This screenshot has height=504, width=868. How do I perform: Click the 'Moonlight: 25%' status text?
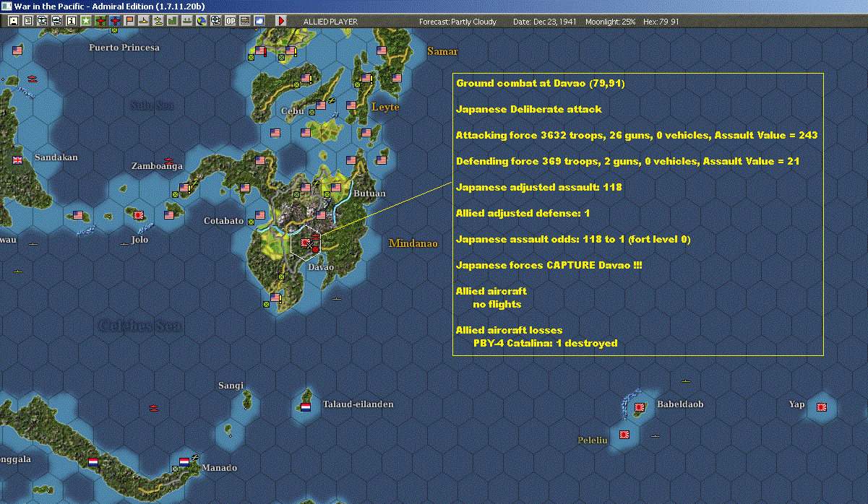point(611,22)
